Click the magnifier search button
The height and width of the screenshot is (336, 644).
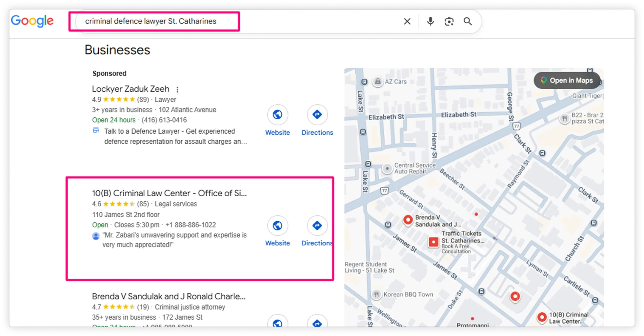click(468, 21)
